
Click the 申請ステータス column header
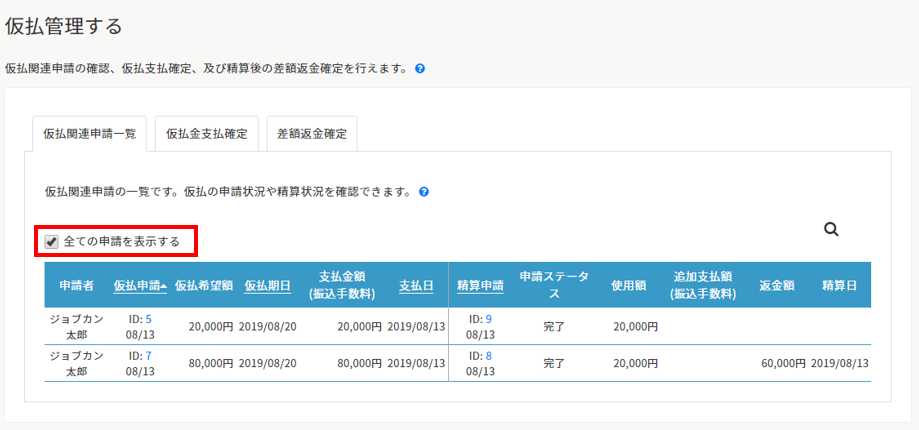point(554,285)
